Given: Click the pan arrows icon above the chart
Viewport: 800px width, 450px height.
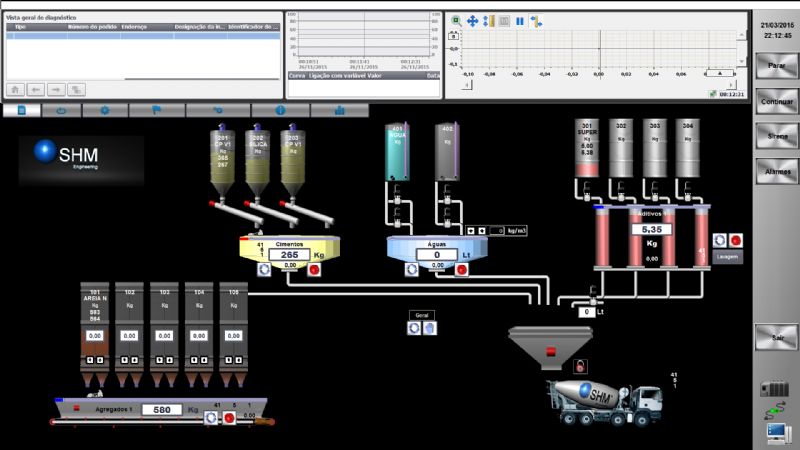Looking at the screenshot, I should point(471,21).
